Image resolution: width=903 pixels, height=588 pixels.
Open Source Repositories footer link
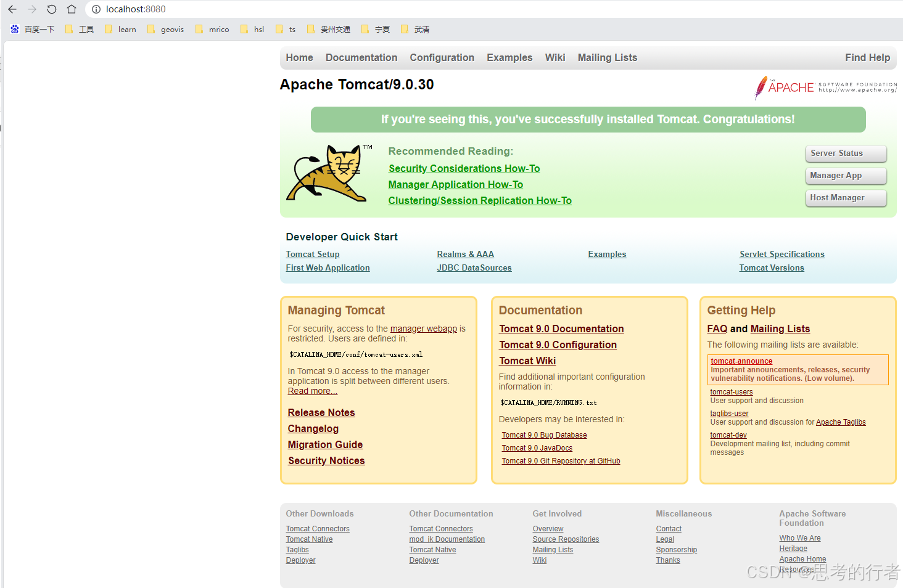point(566,539)
